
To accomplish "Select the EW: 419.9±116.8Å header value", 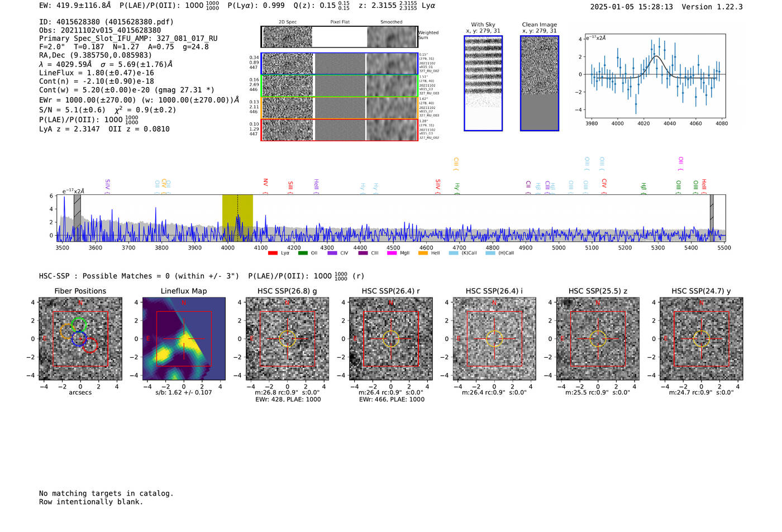I will pyautogui.click(x=75, y=6).
